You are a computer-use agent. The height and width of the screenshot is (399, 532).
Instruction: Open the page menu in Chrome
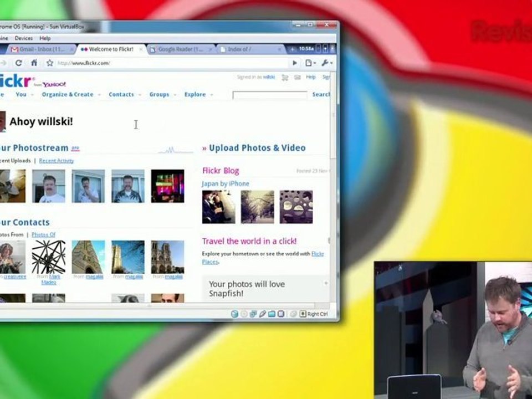[310, 63]
